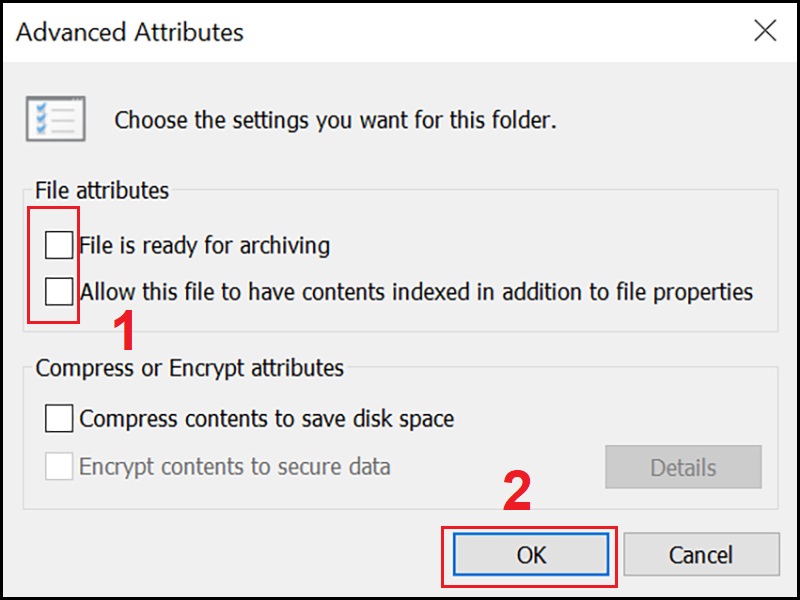The width and height of the screenshot is (800, 600).
Task: Select the "Compress or Encrypt attributes" heading
Action: [189, 368]
